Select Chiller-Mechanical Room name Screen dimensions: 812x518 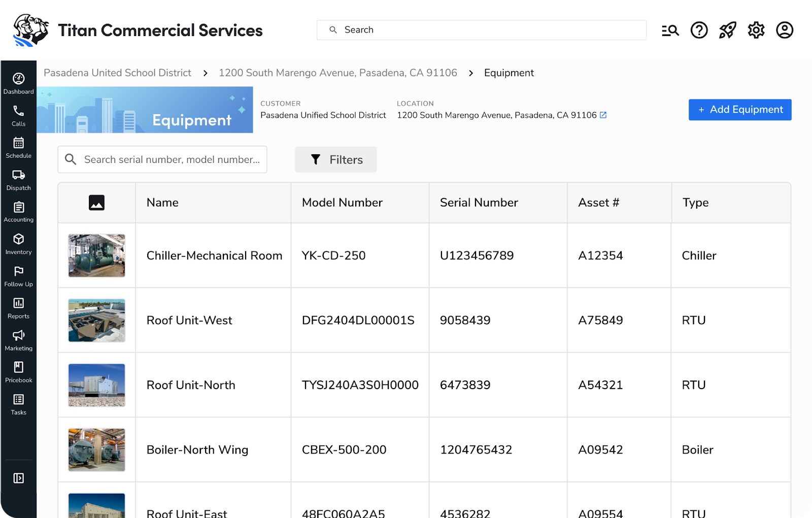(214, 255)
